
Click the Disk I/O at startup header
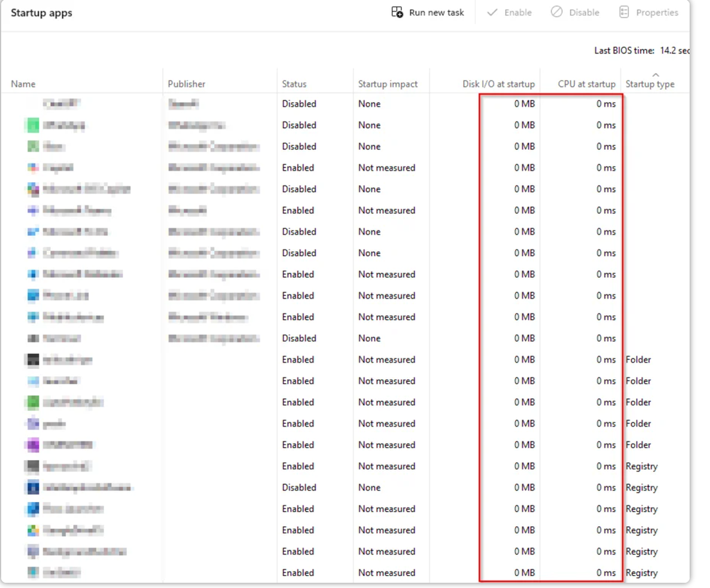pos(499,84)
